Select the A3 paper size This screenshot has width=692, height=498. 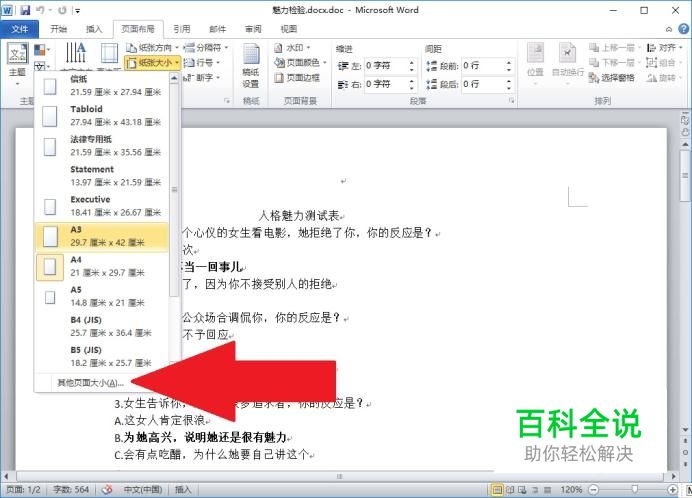(x=102, y=236)
